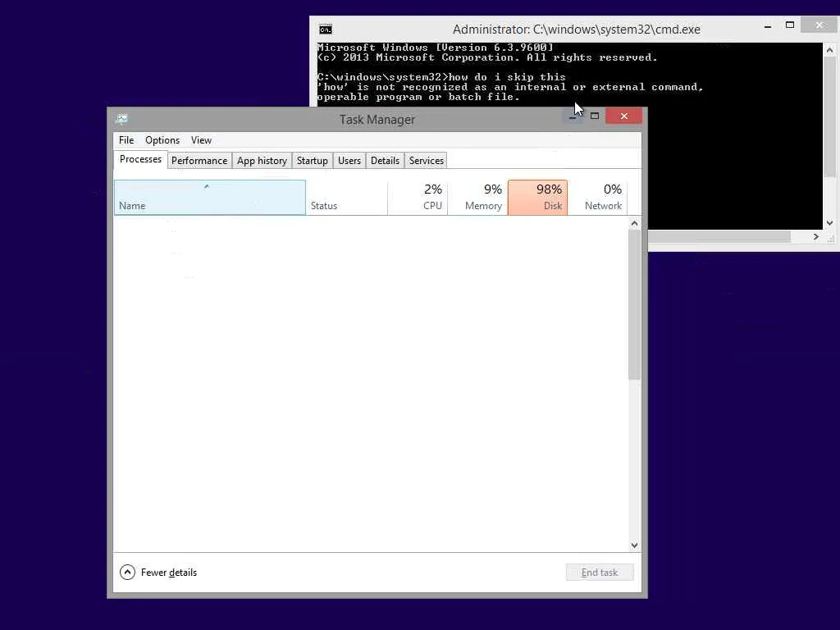Open the Startup tab
Screen dimensions: 840x630
pyautogui.click(x=313, y=161)
